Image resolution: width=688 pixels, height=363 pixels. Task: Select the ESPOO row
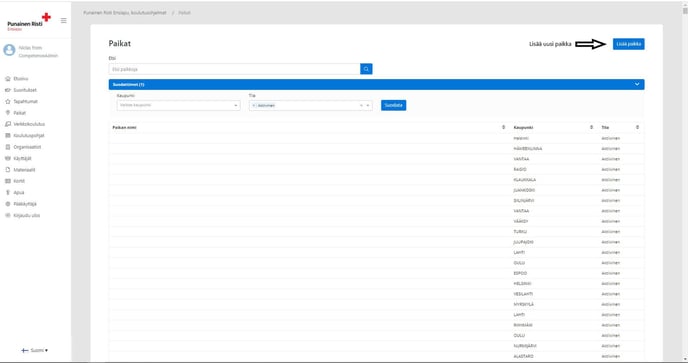click(x=376, y=273)
